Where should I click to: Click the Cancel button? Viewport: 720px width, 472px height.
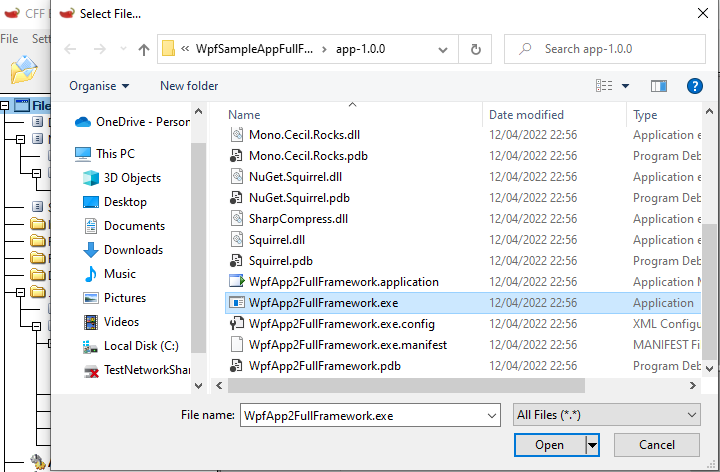[x=656, y=445]
